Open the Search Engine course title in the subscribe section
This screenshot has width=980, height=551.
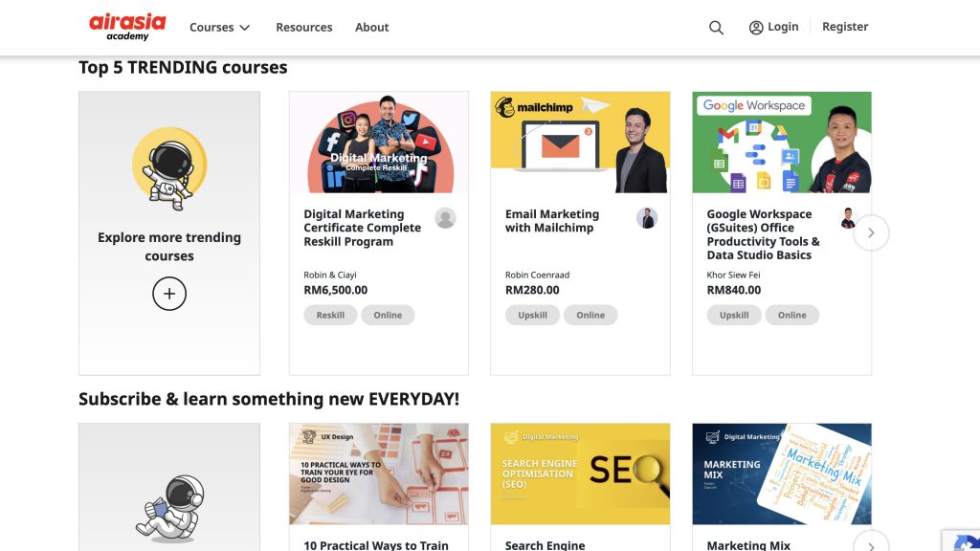[545, 545]
